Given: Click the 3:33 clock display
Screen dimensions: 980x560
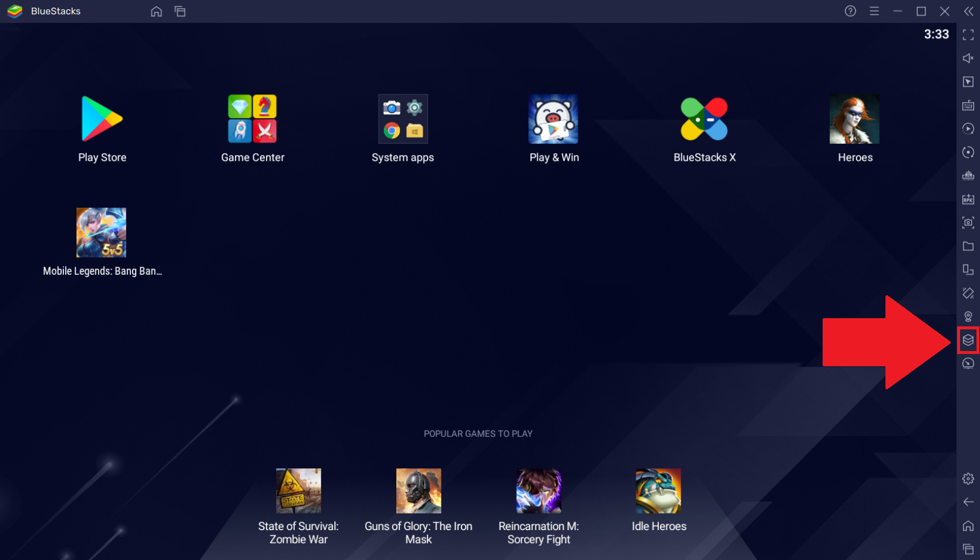Looking at the screenshot, I should (937, 35).
